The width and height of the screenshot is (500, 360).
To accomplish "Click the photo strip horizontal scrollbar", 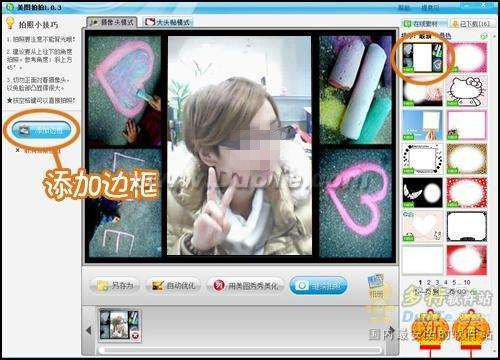I will (x=240, y=350).
